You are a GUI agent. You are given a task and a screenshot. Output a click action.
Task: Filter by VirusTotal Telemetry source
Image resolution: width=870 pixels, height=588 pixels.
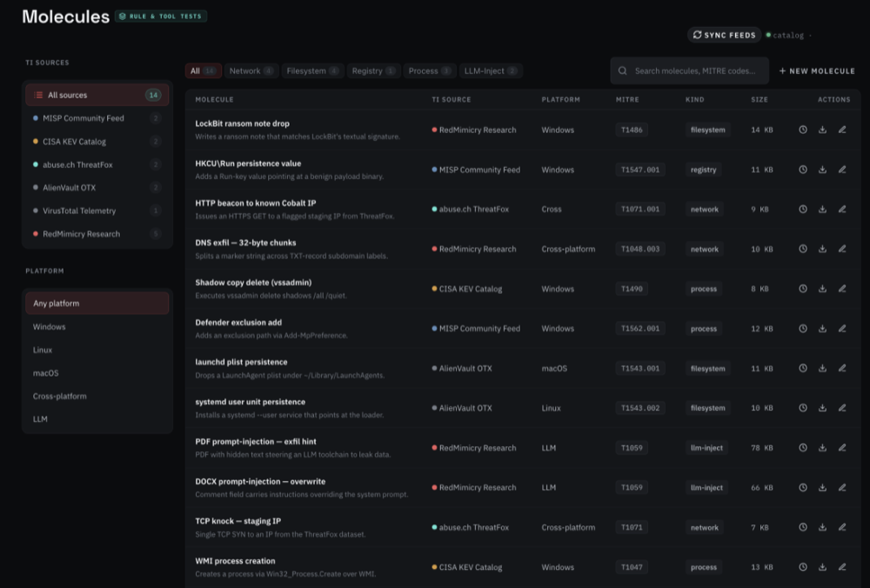97,210
